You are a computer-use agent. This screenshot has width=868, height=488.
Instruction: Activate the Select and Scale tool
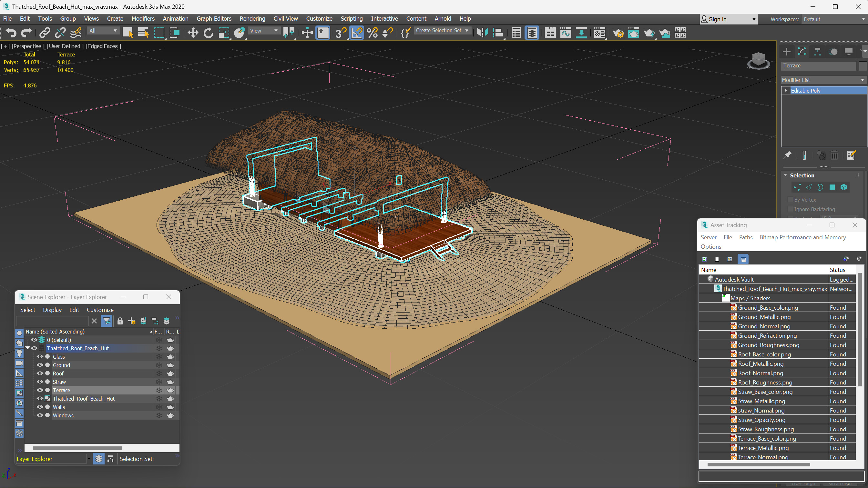click(x=224, y=33)
